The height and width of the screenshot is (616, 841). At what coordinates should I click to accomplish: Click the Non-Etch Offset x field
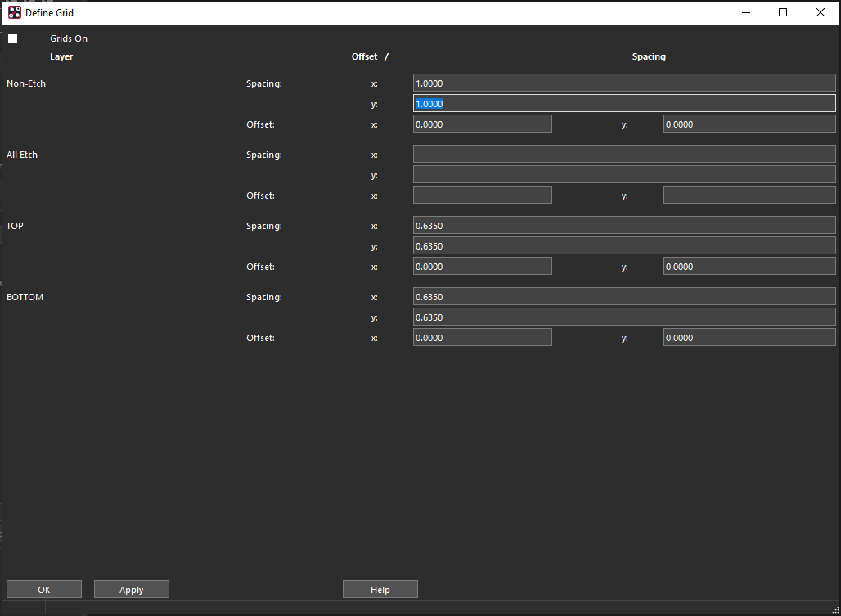click(x=482, y=123)
